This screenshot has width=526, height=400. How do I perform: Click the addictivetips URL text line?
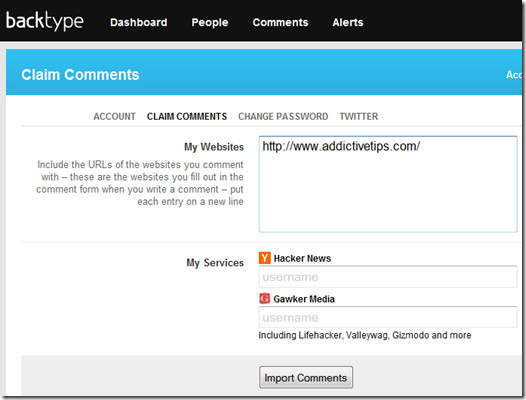tap(341, 146)
